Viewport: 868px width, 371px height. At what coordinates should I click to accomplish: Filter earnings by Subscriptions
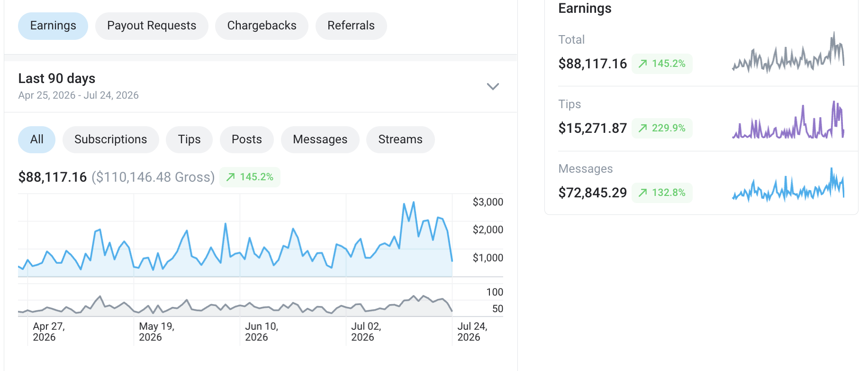[111, 139]
